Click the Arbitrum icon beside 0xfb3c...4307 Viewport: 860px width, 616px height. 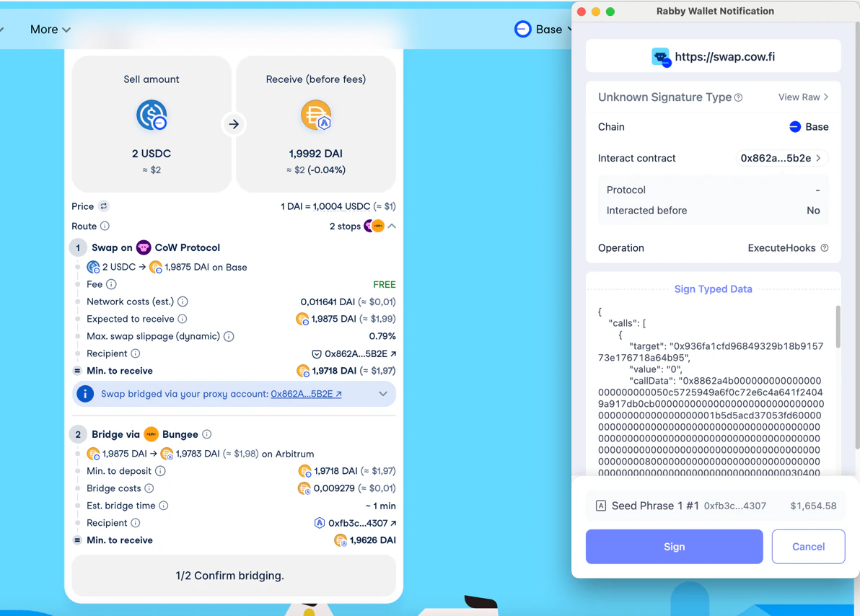pyautogui.click(x=319, y=523)
